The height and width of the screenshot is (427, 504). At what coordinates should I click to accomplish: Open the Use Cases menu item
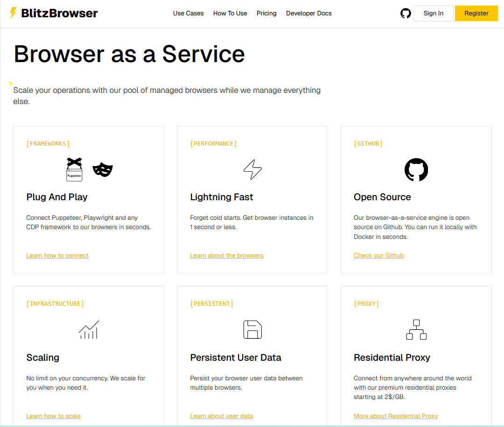point(188,13)
